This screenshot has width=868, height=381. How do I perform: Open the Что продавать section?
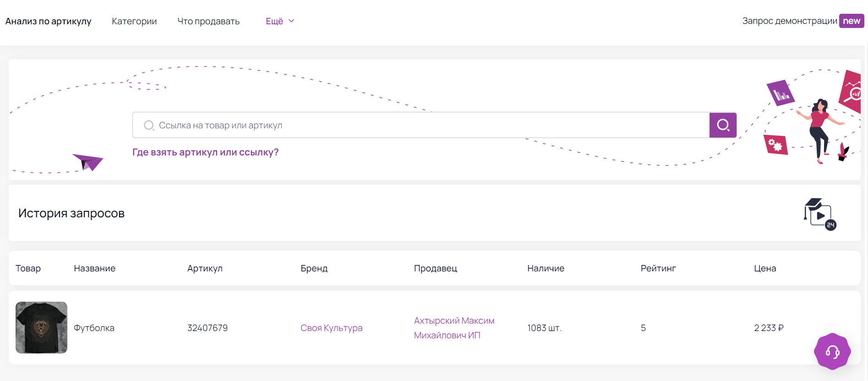[208, 21]
